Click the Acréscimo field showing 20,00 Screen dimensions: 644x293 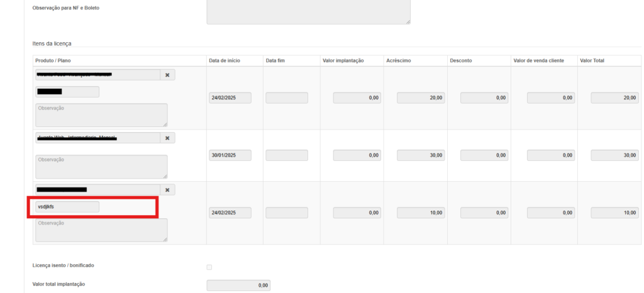tap(421, 98)
